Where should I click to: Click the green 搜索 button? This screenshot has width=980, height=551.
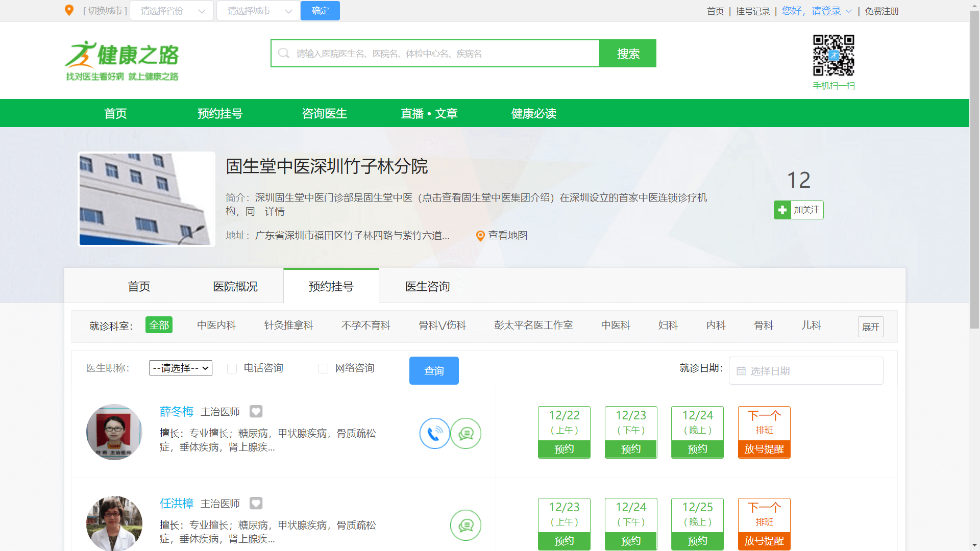click(x=628, y=54)
